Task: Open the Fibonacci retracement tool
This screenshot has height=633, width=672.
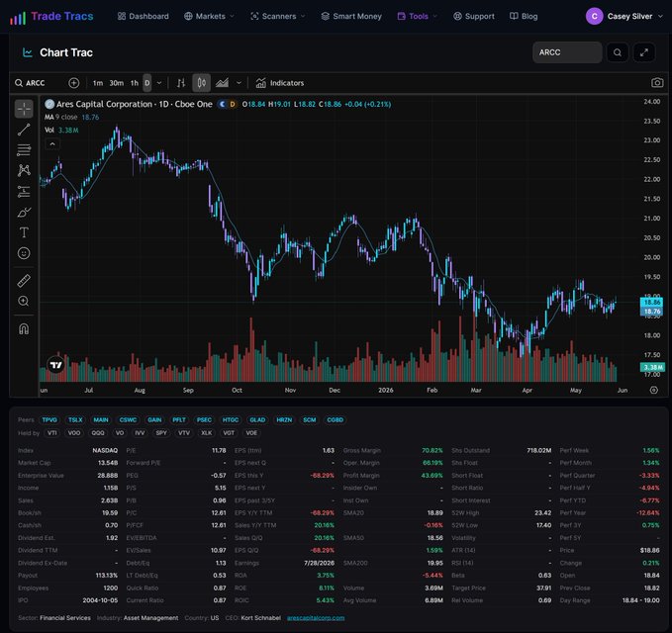Action: click(x=24, y=150)
